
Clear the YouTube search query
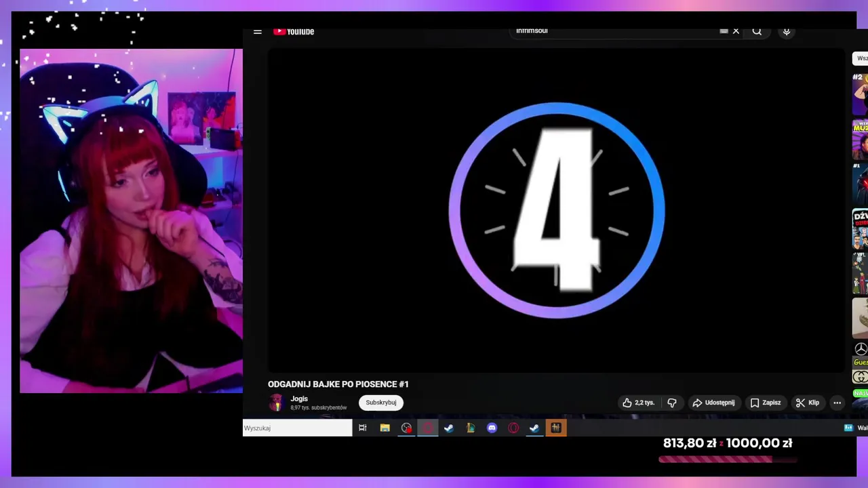(736, 31)
